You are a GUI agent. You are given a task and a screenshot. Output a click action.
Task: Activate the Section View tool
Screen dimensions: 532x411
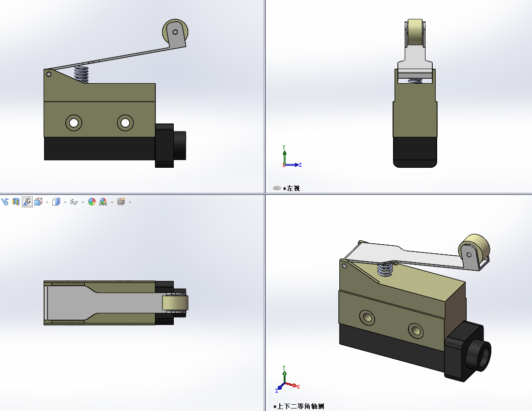tap(16, 202)
